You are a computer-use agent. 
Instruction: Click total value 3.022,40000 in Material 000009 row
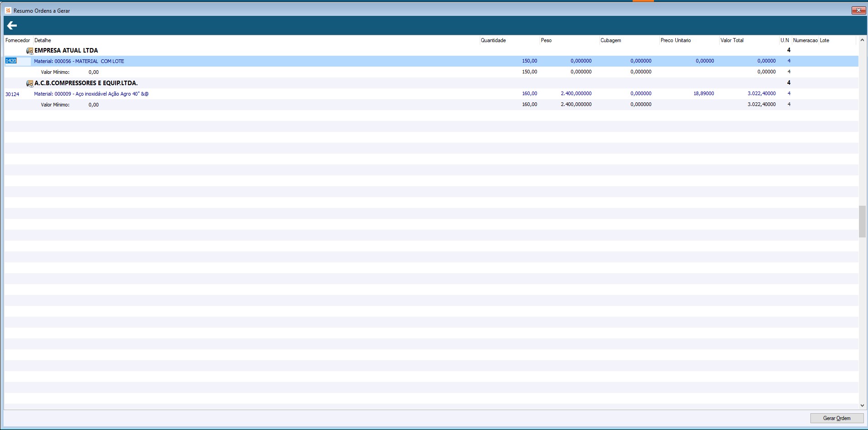click(762, 94)
